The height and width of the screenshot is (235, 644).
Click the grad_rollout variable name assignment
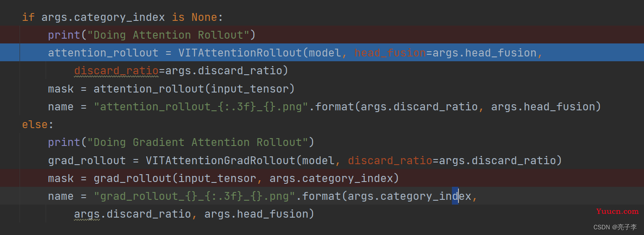coord(87,161)
